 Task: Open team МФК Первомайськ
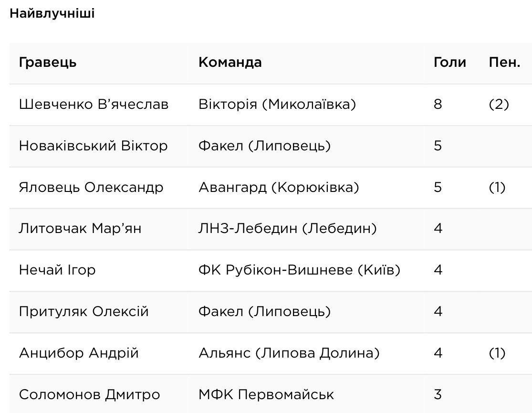click(266, 395)
